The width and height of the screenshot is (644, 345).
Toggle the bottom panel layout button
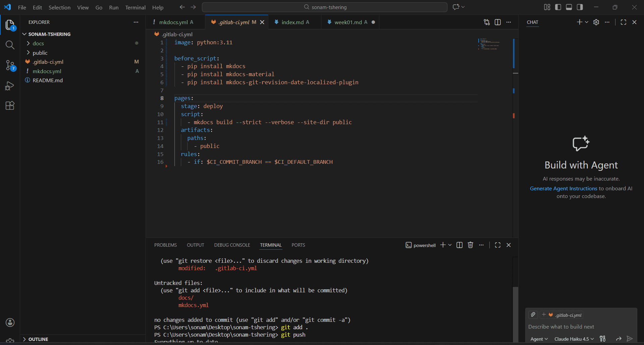[569, 7]
